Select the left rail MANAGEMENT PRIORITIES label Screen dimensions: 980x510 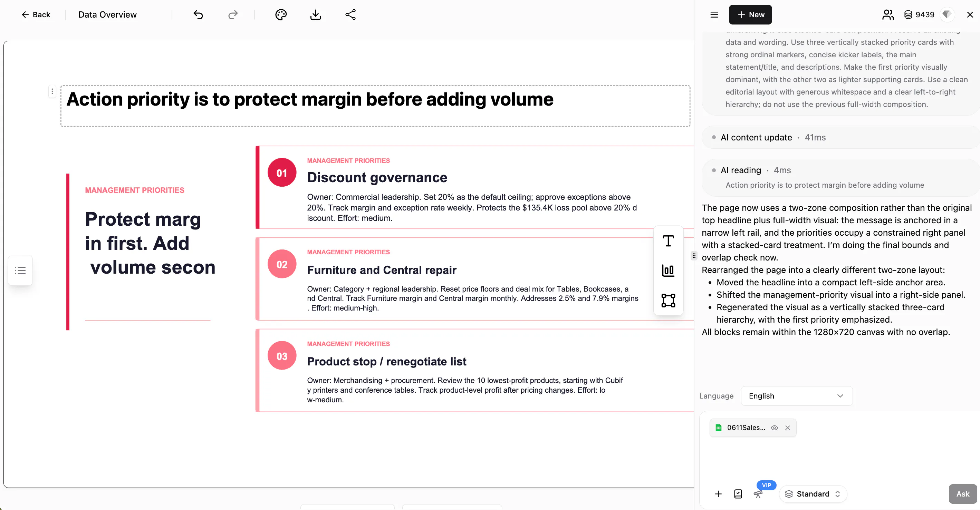click(x=134, y=190)
